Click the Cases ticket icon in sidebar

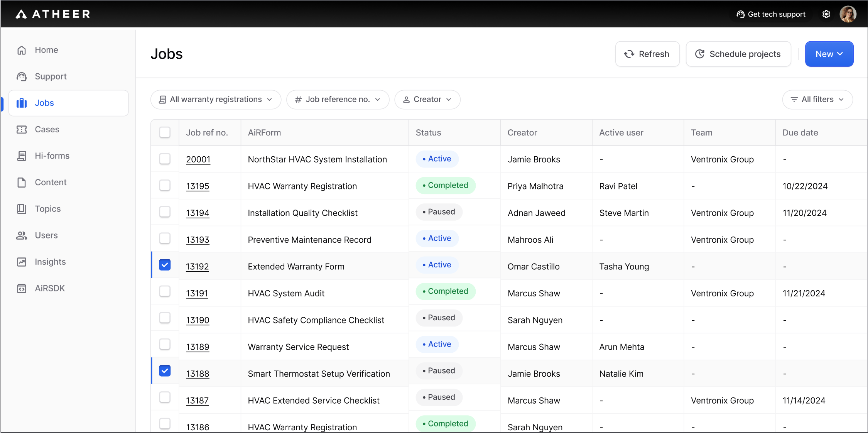22,129
